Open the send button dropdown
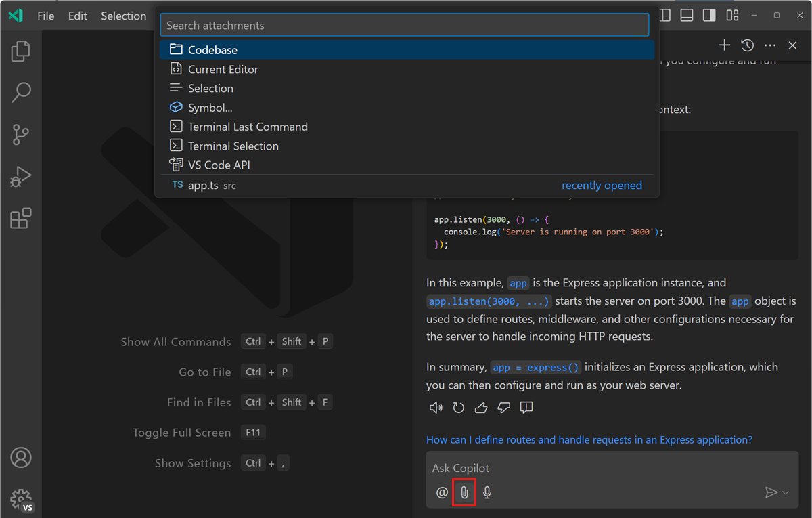 (x=785, y=492)
